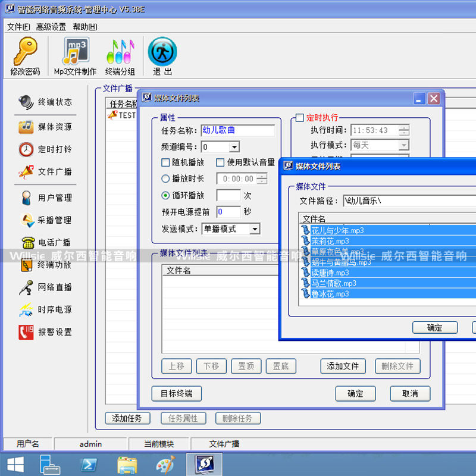Open 终端状态 in the sidebar
The height and width of the screenshot is (476, 476).
[46, 102]
